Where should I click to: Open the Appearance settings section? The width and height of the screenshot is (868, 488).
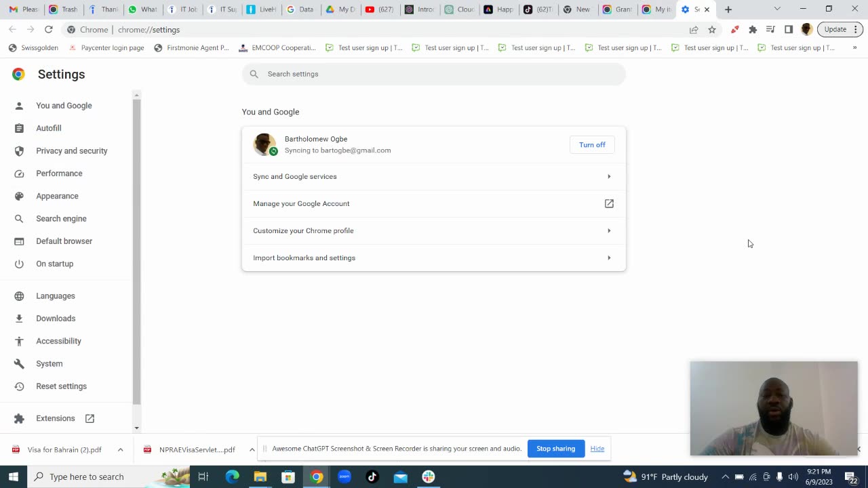pyautogui.click(x=57, y=196)
